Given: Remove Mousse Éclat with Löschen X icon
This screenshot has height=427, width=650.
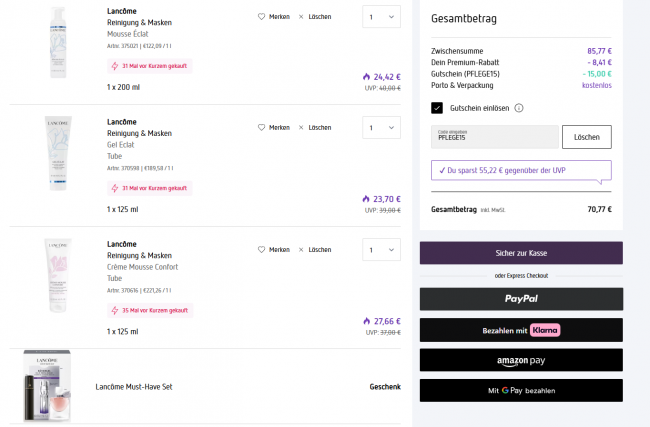Looking at the screenshot, I should click(x=301, y=17).
